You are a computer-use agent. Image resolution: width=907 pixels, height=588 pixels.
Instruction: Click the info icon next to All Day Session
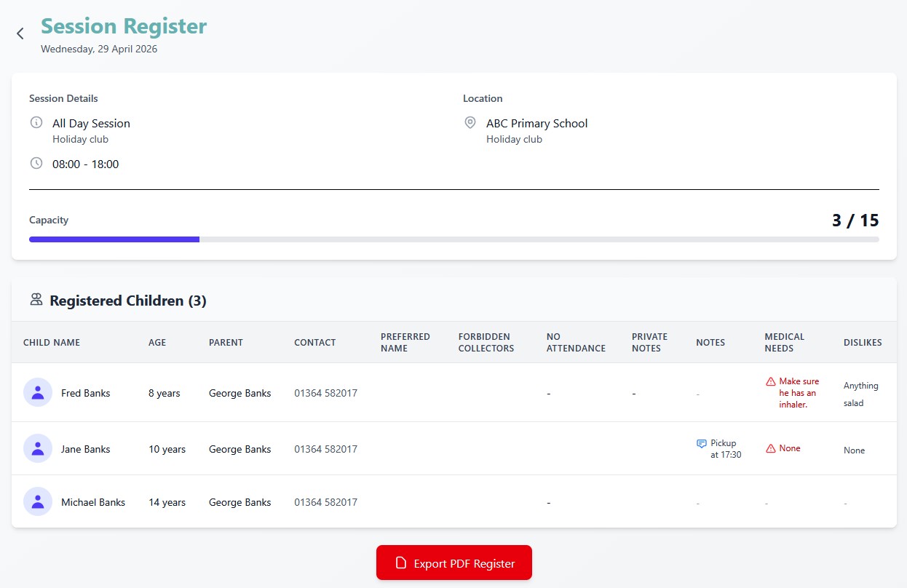tap(36, 122)
